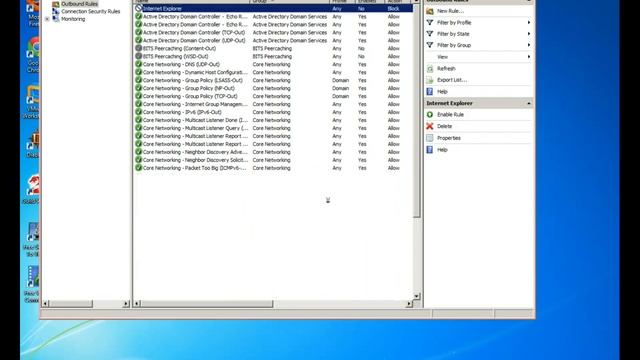The height and width of the screenshot is (360, 640).
Task: Select the blocked Internet Explorer rule icon
Action: [138, 8]
